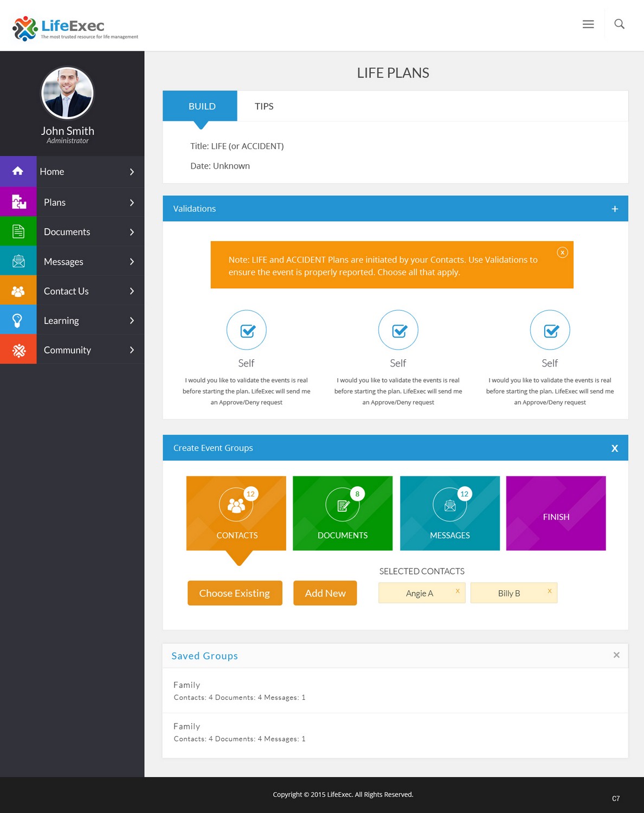The height and width of the screenshot is (813, 644).
Task: Click the Title: LIFE (or ACCIDENT) text
Action: [x=237, y=146]
